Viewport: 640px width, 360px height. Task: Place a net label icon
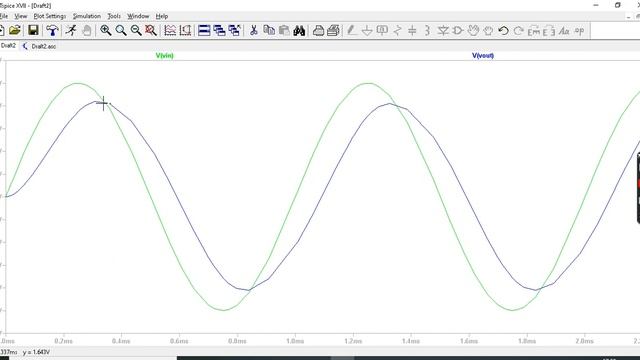[x=382, y=30]
